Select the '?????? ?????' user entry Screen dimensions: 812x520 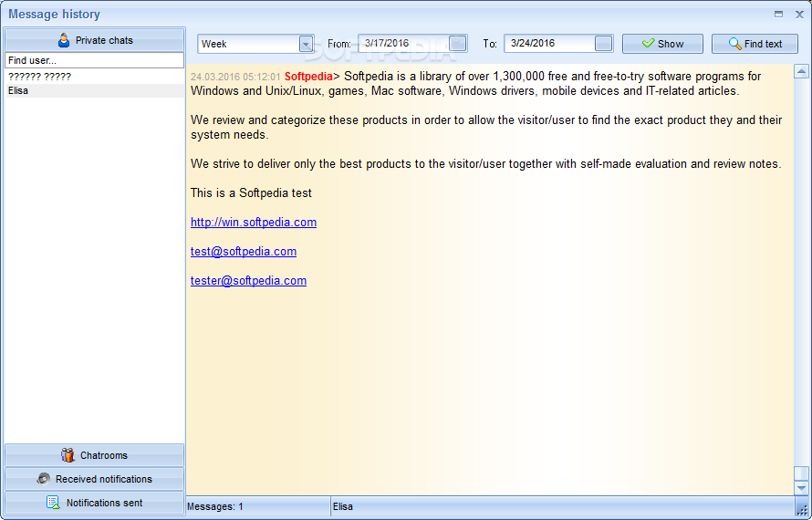coord(94,77)
